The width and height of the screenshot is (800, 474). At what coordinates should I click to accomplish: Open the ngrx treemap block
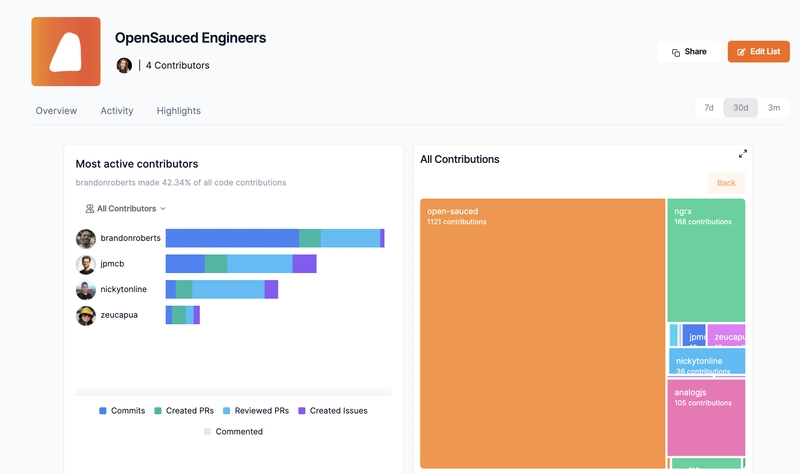point(706,260)
